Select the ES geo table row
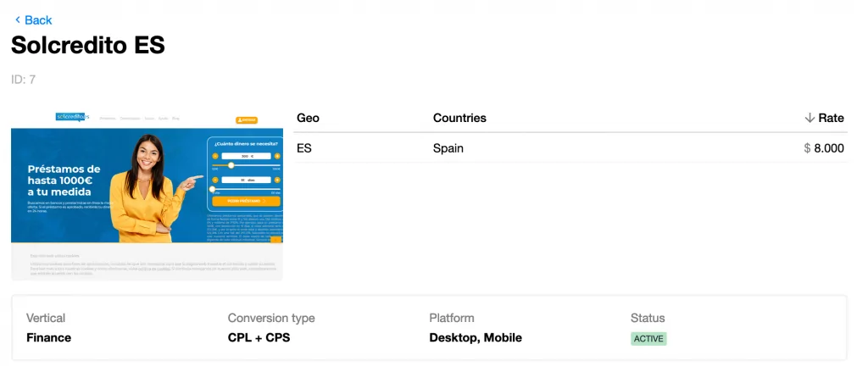The image size is (868, 372). click(x=570, y=148)
